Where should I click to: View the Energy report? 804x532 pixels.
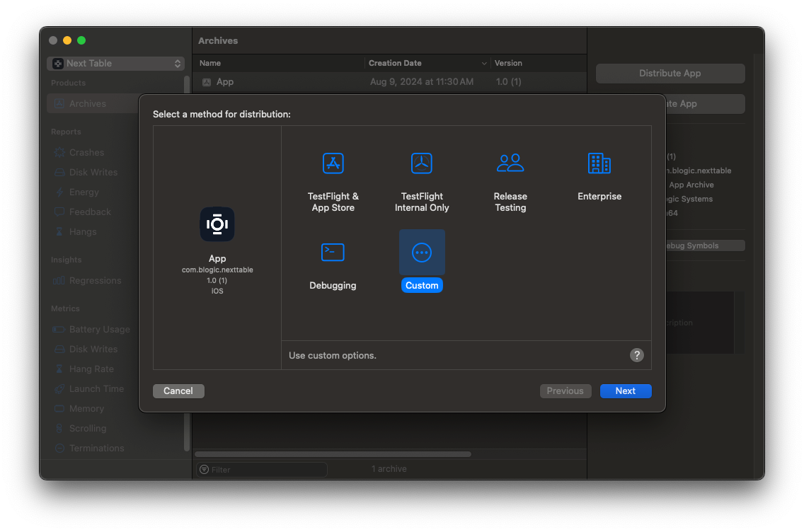(85, 192)
